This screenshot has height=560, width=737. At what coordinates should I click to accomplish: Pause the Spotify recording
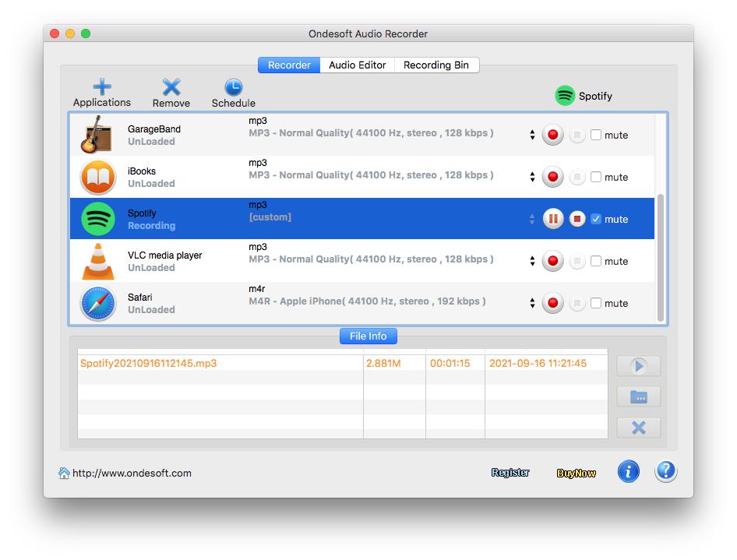click(x=553, y=219)
